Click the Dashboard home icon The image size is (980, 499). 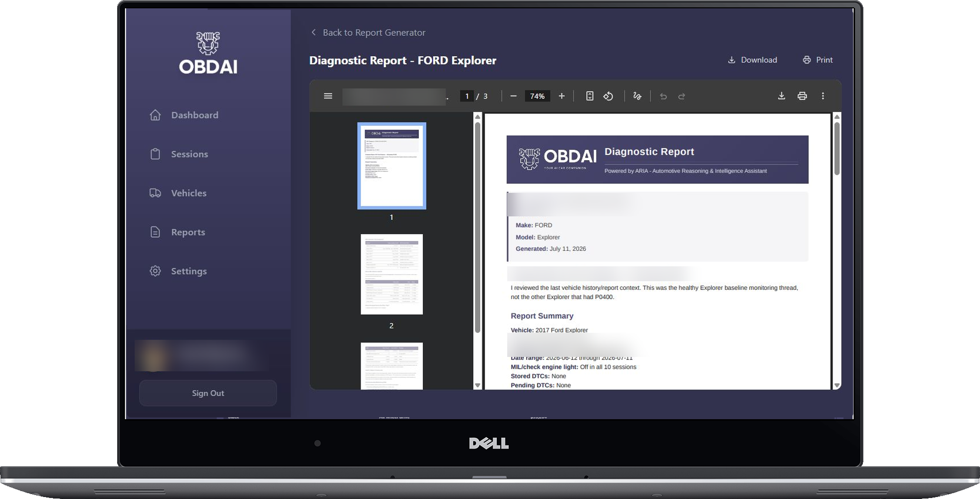tap(155, 115)
